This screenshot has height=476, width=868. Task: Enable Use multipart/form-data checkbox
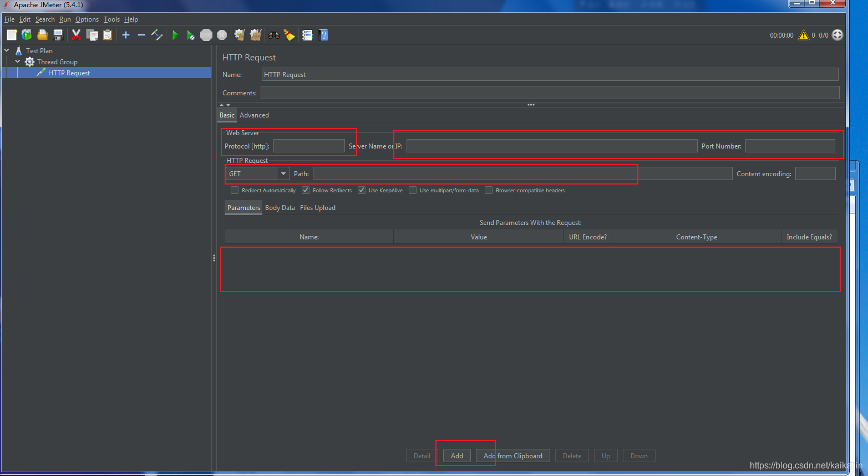coord(413,190)
